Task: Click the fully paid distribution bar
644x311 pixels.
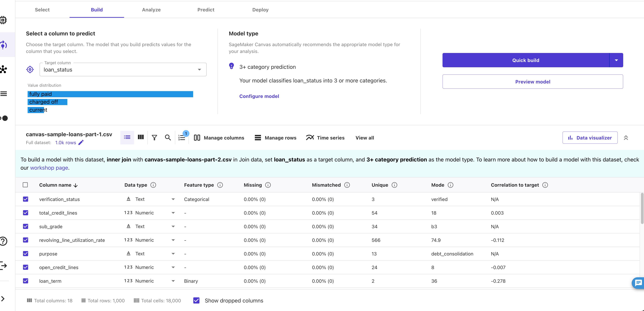Action: point(110,94)
